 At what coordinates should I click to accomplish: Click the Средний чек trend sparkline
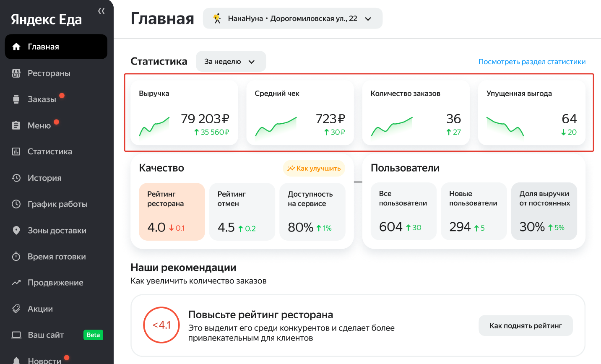tap(276, 127)
